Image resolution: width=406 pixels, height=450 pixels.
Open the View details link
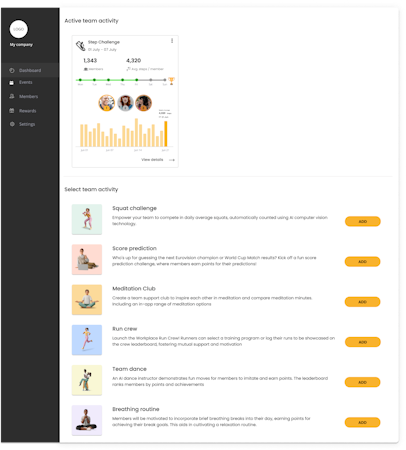(x=152, y=160)
